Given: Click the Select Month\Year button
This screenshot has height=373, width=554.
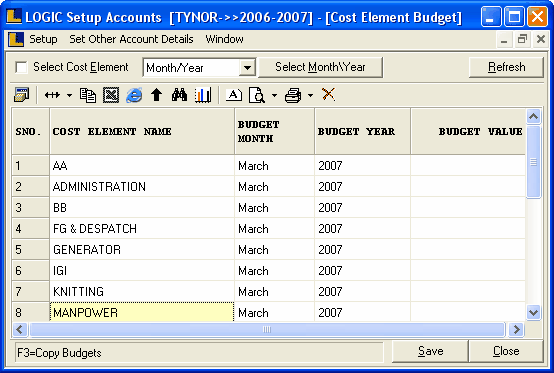Looking at the screenshot, I should (x=320, y=67).
